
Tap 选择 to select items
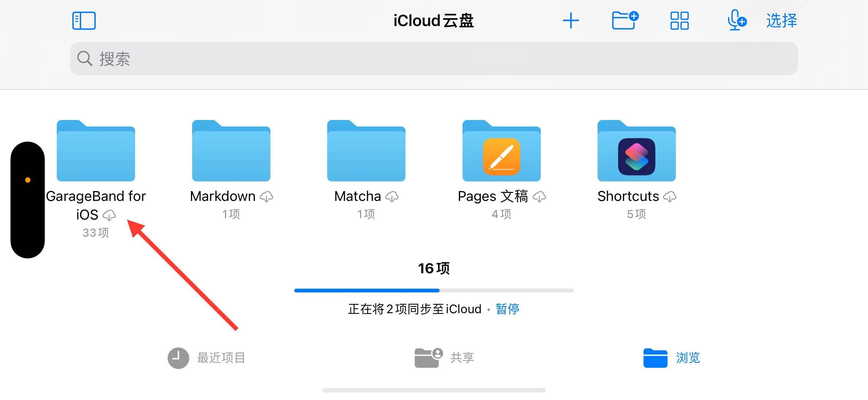pos(781,20)
